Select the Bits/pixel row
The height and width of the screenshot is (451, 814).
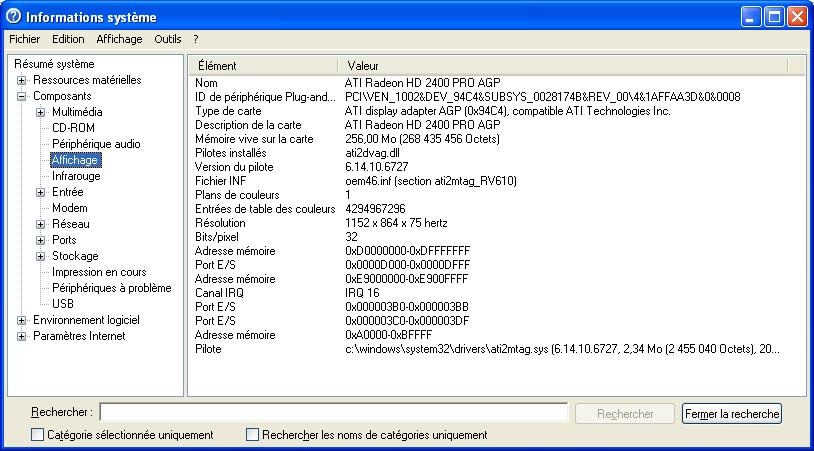[x=497, y=237]
